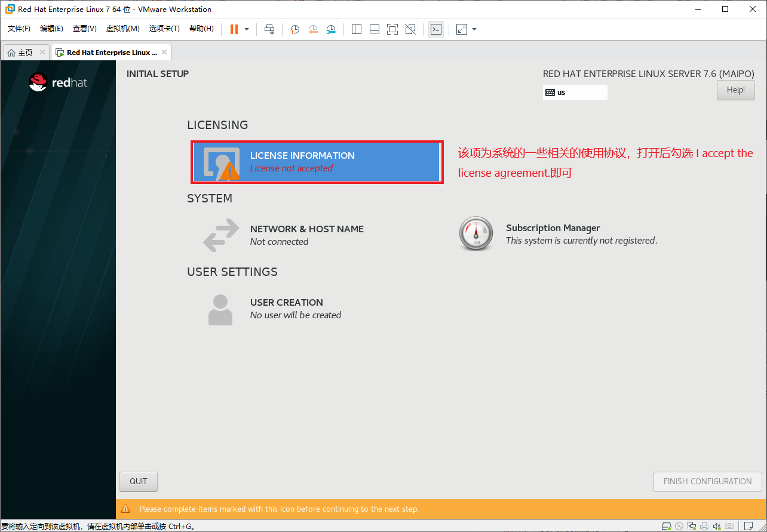Click the Red Hat logo in the sidebar
The image size is (767, 532).
(59, 82)
